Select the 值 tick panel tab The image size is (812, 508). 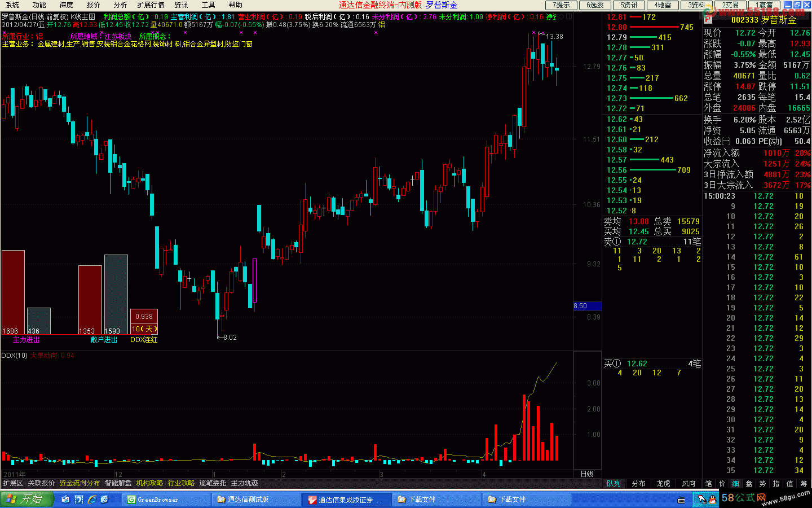789,484
